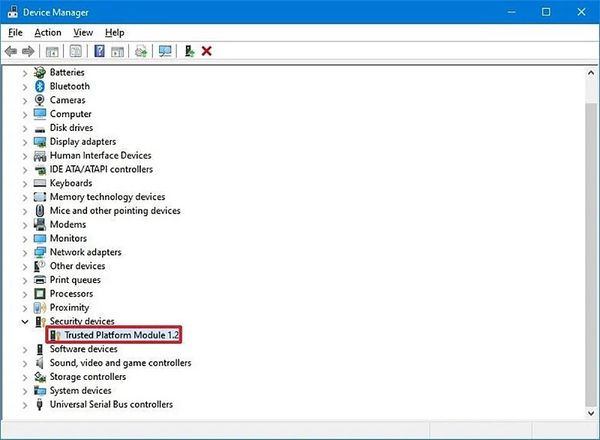The width and height of the screenshot is (600, 440).
Task: Open the Help menu
Action: click(114, 32)
